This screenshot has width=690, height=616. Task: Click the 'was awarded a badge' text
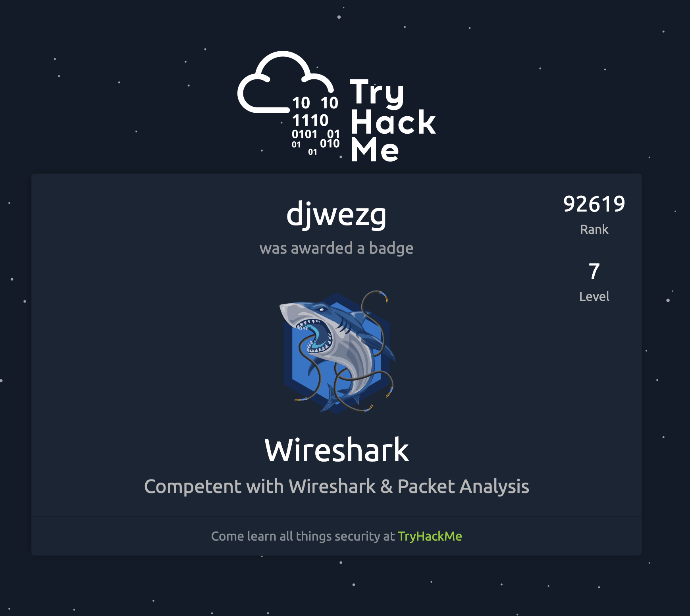click(x=337, y=248)
